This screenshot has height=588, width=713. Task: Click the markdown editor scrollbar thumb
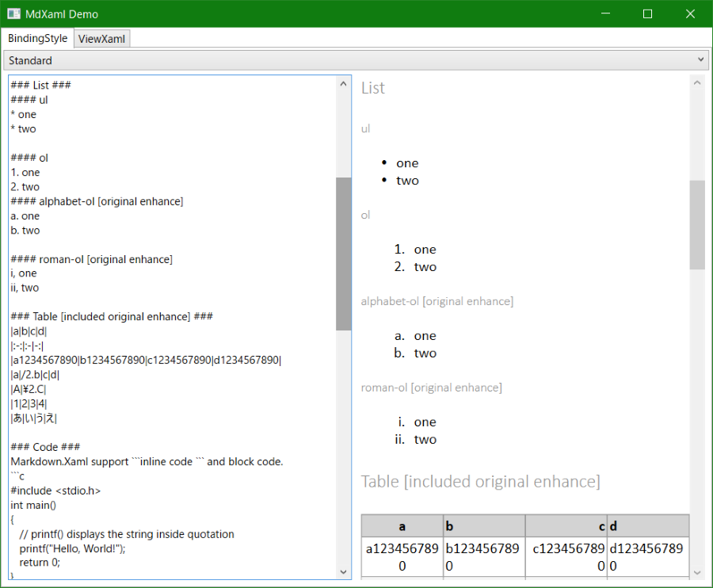pos(343,254)
